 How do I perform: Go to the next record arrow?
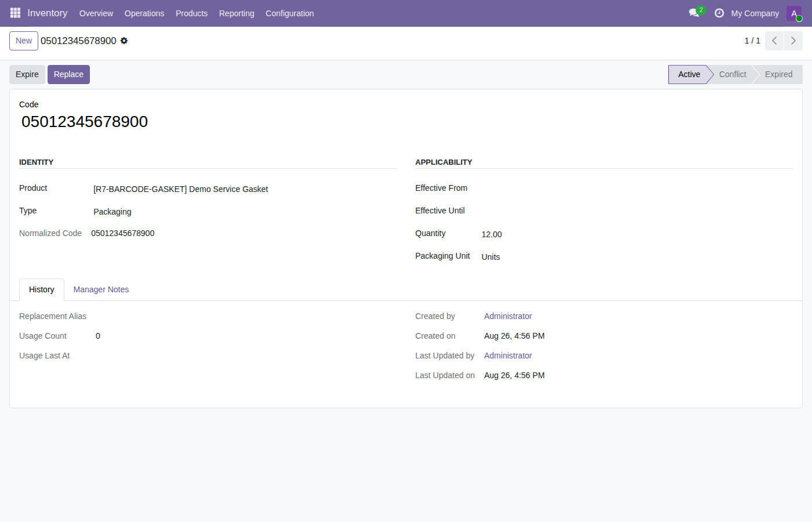pos(793,41)
